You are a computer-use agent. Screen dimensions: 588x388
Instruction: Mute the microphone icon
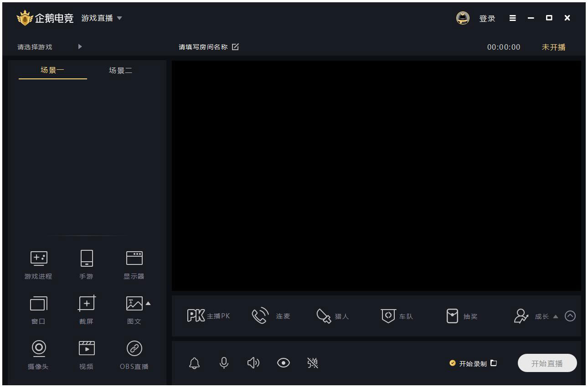224,363
